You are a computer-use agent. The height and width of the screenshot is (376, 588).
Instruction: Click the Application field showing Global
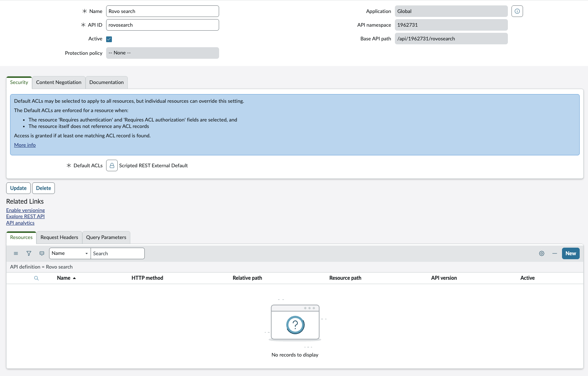[x=451, y=11]
